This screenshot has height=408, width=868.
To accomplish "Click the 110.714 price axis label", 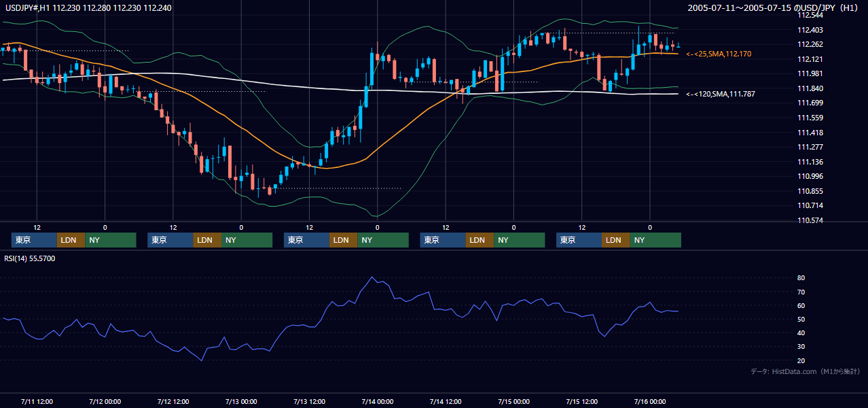I will (810, 205).
